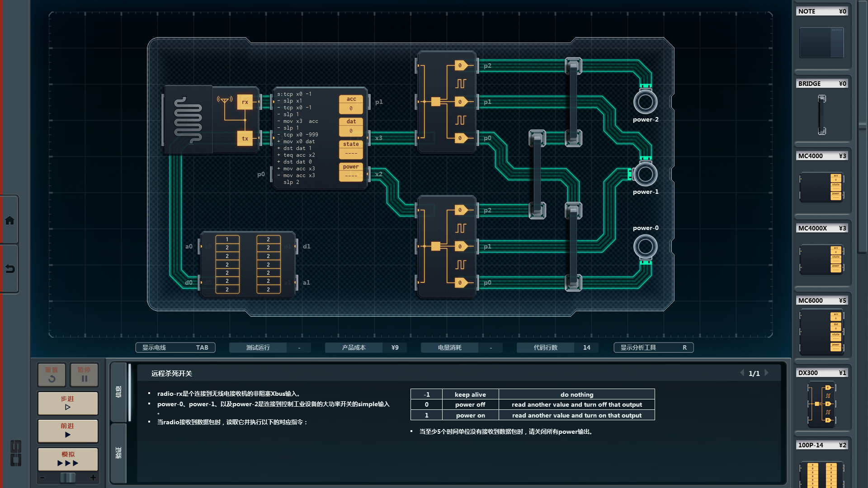
Task: Click the 前进 advance button
Action: 68,430
